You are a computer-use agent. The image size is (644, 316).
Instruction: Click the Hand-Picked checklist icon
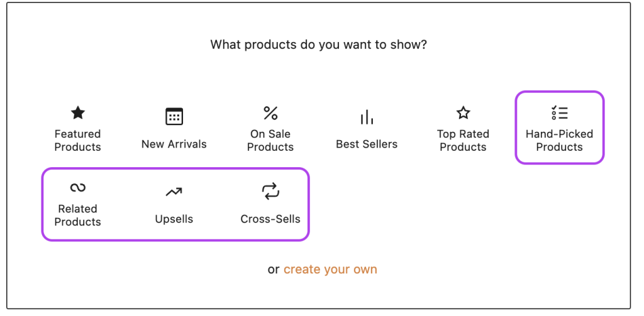click(x=559, y=113)
